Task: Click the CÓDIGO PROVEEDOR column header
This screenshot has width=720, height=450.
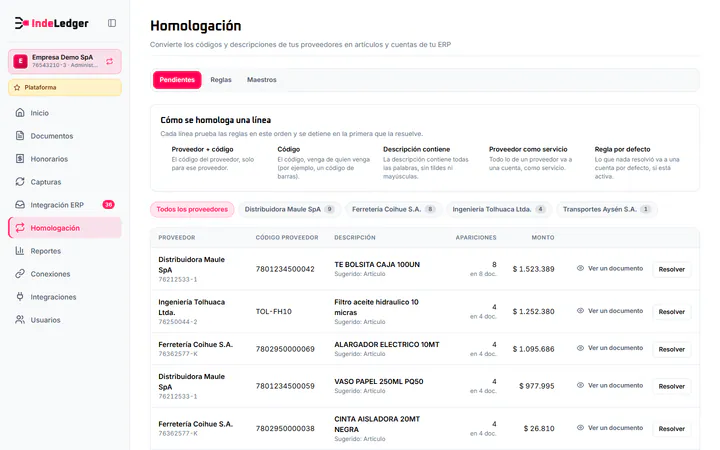Action: click(287, 237)
